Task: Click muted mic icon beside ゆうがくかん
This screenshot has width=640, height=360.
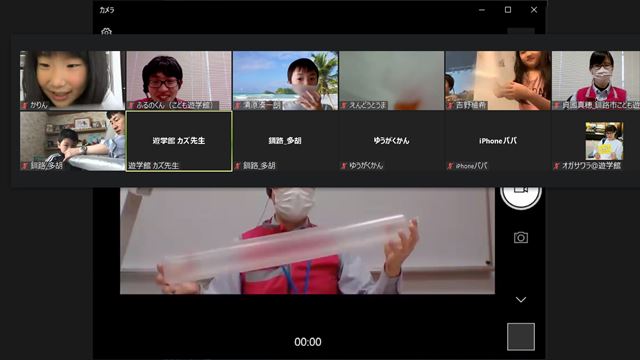Action: click(x=344, y=166)
